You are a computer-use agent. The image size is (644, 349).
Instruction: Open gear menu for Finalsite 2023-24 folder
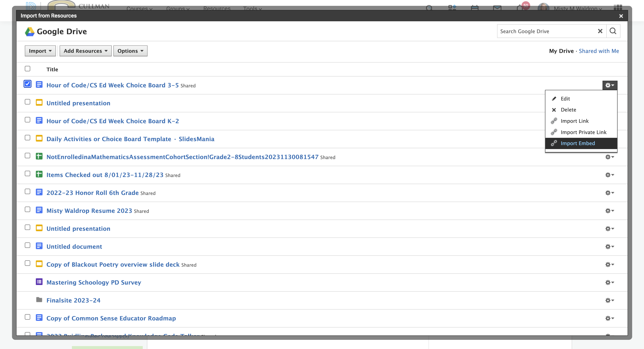coord(609,300)
